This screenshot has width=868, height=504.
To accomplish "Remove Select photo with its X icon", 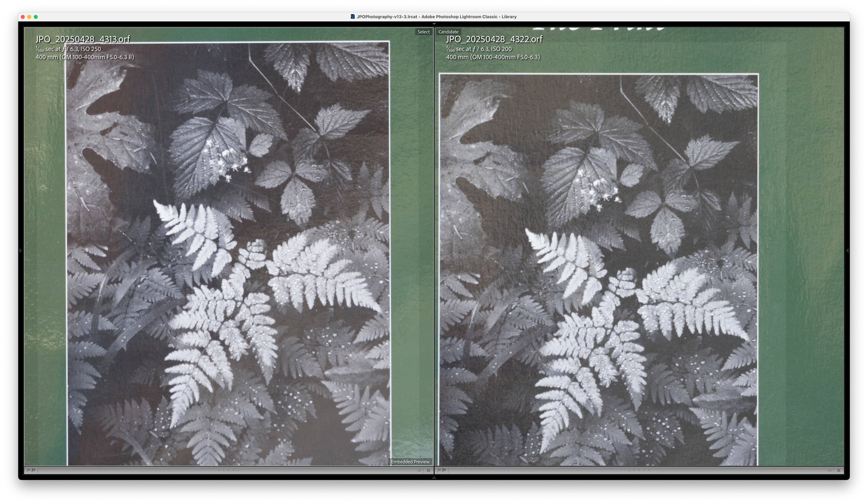I will coord(428,471).
